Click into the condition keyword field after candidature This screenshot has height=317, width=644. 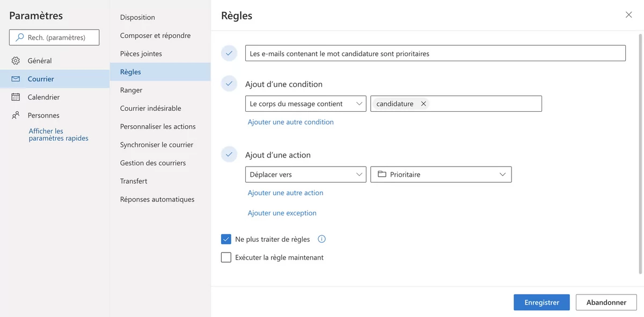[x=486, y=104]
